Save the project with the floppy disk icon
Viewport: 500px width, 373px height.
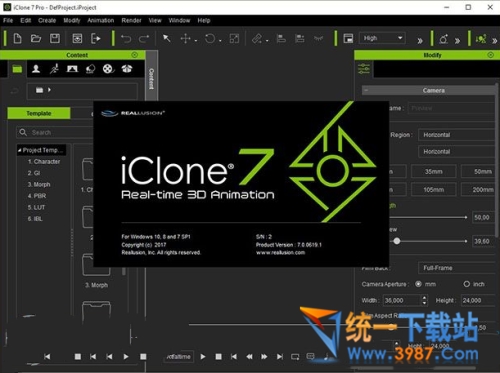(55, 39)
